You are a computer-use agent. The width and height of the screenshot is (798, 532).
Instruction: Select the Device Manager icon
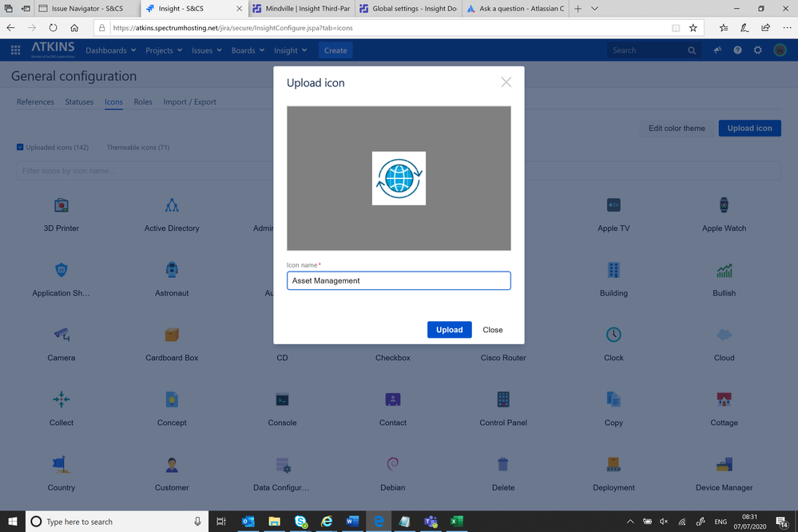[x=724, y=464]
